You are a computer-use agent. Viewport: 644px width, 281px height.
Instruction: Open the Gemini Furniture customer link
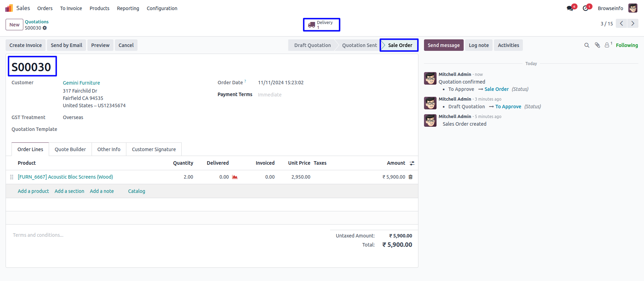(x=81, y=83)
